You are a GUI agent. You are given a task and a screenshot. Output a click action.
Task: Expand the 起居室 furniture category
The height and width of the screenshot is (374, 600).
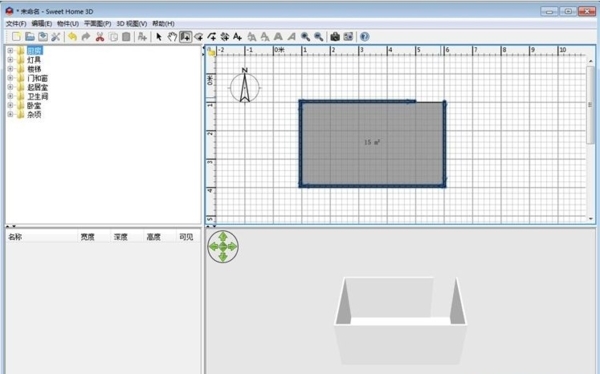[x=10, y=87]
